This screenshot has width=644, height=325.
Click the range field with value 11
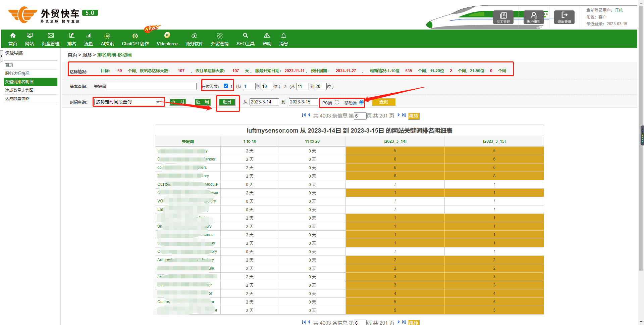click(303, 86)
